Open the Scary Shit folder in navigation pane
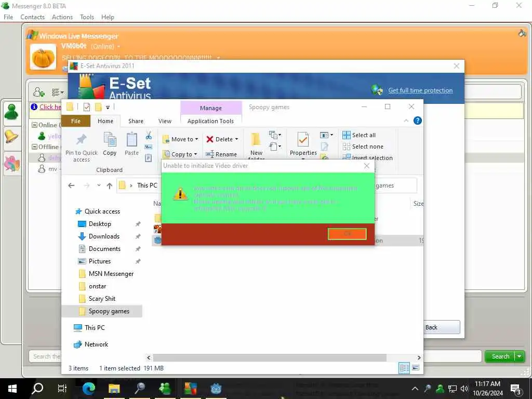Screen dimensions: 532x399 point(102,299)
